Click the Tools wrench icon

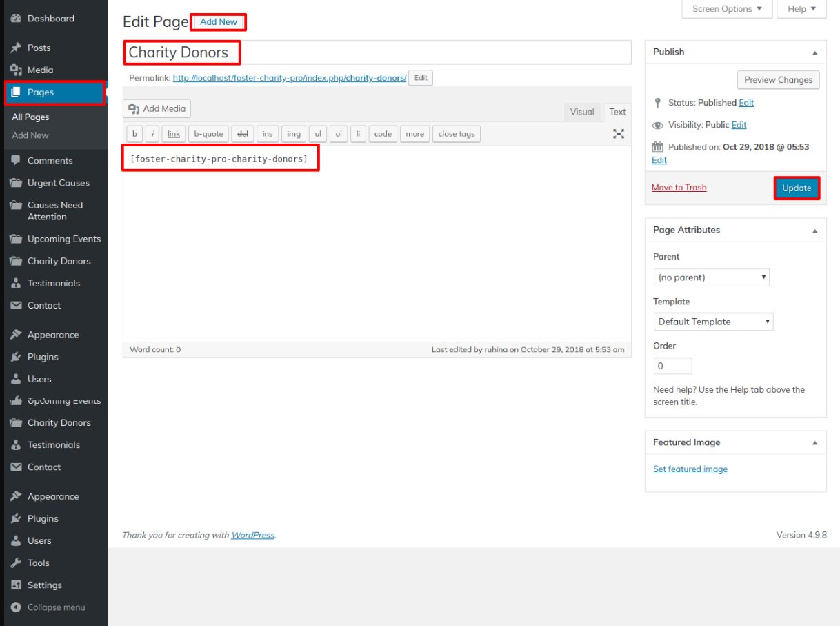[16, 563]
